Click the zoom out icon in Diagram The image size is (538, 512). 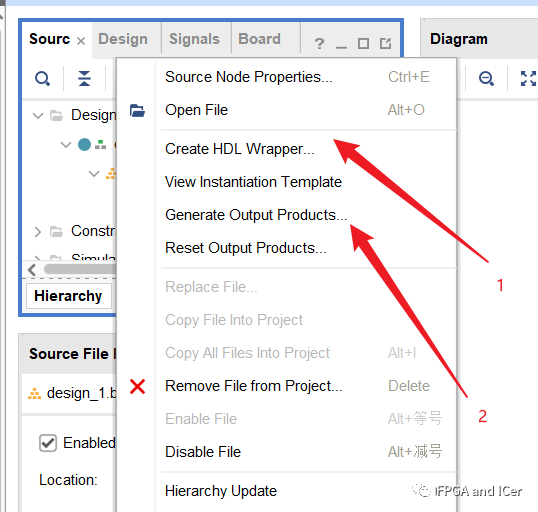pos(486,78)
